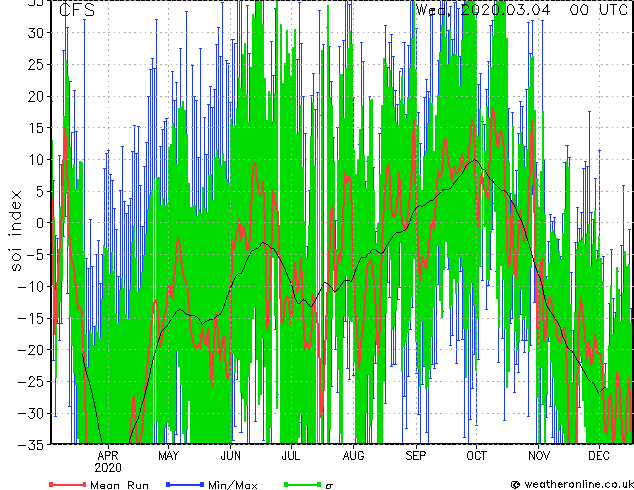Click the date text 2020.03.04
634x490 pixels.
(x=505, y=10)
